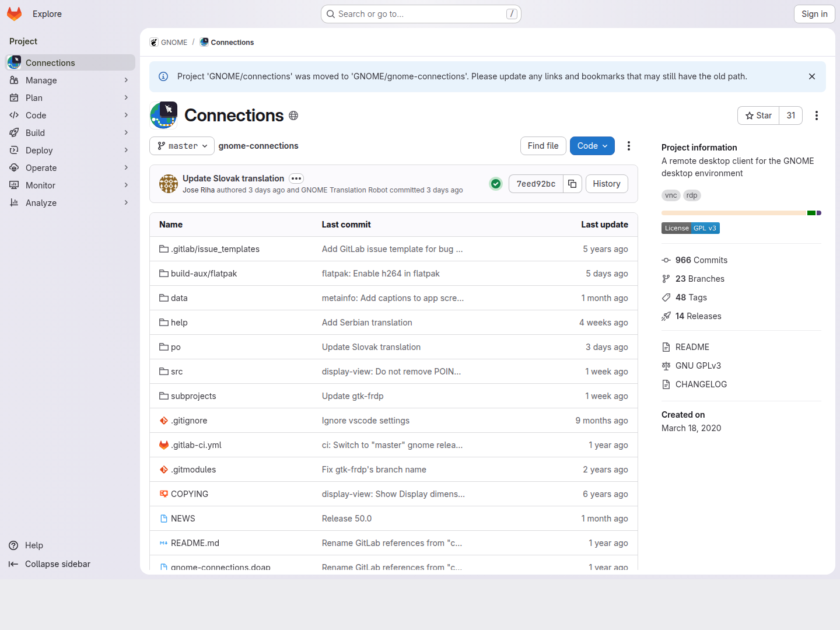Image resolution: width=840 pixels, height=630 pixels.
Task: Open Explore in the top bar
Action: (47, 14)
